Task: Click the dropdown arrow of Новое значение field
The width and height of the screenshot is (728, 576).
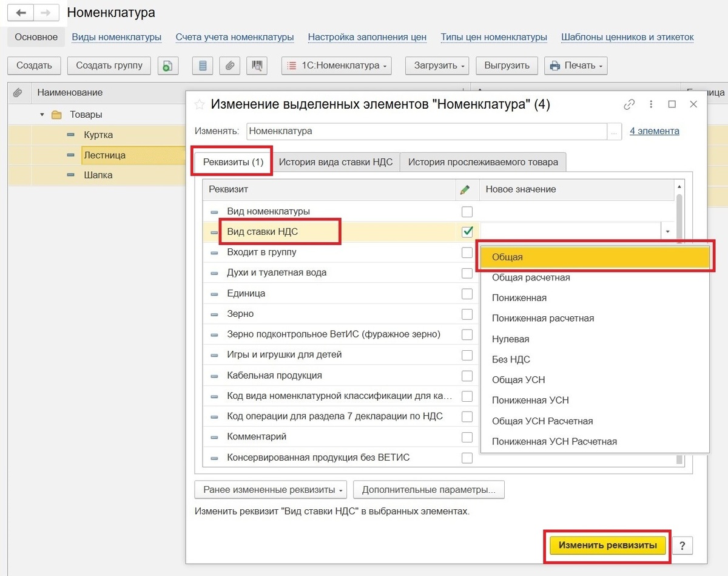Action: point(668,232)
